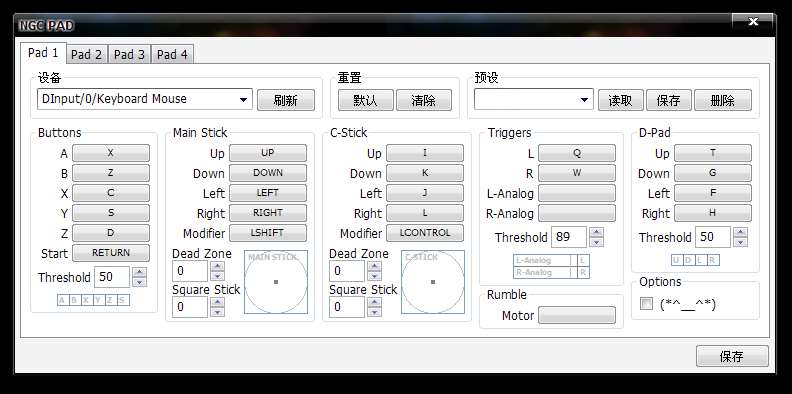792x394 pixels.
Task: Decrease the Triggers Threshold value
Action: [597, 242]
